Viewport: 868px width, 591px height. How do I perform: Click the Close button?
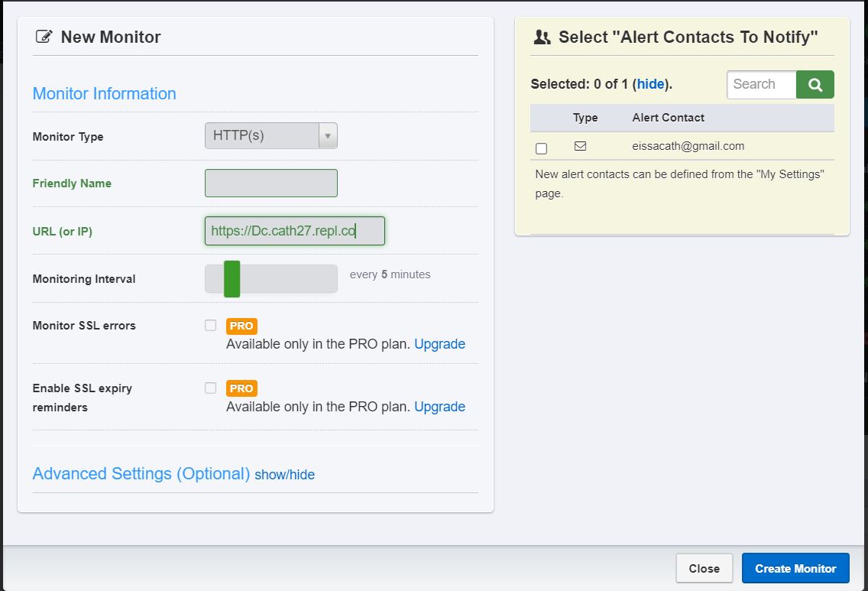coord(704,568)
